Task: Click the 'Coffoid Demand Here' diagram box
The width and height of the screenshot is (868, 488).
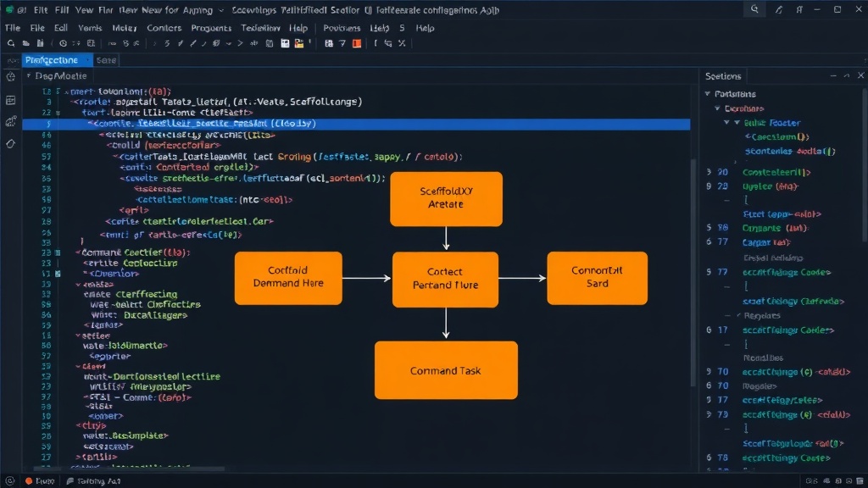Action: [x=288, y=278]
